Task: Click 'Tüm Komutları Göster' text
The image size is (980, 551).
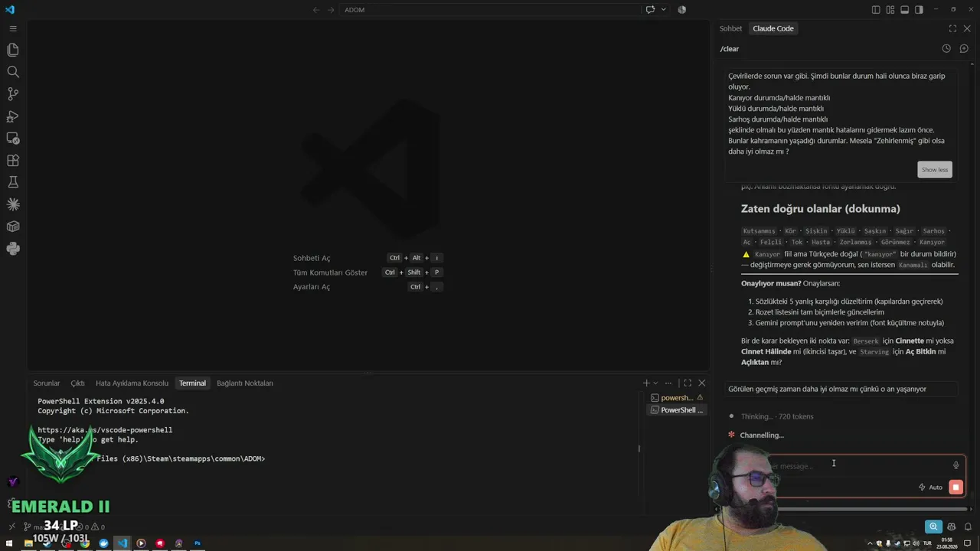Action: (330, 272)
